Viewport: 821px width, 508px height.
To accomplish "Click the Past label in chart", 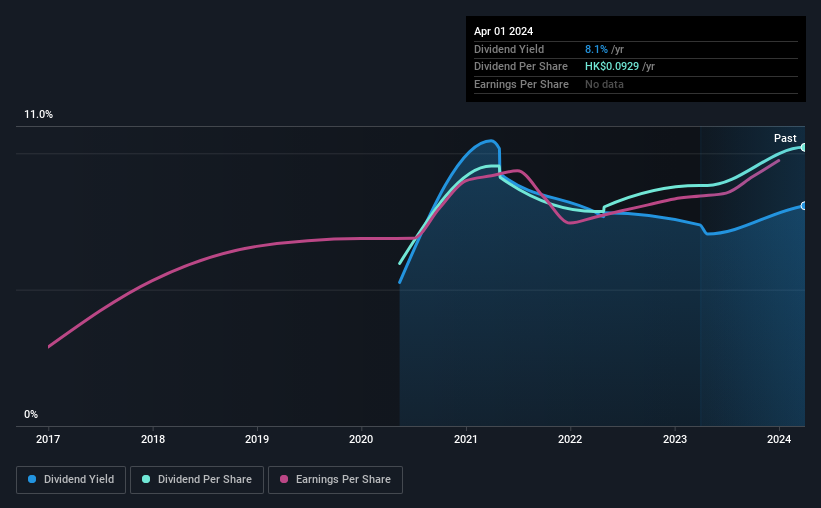I will (x=785, y=138).
